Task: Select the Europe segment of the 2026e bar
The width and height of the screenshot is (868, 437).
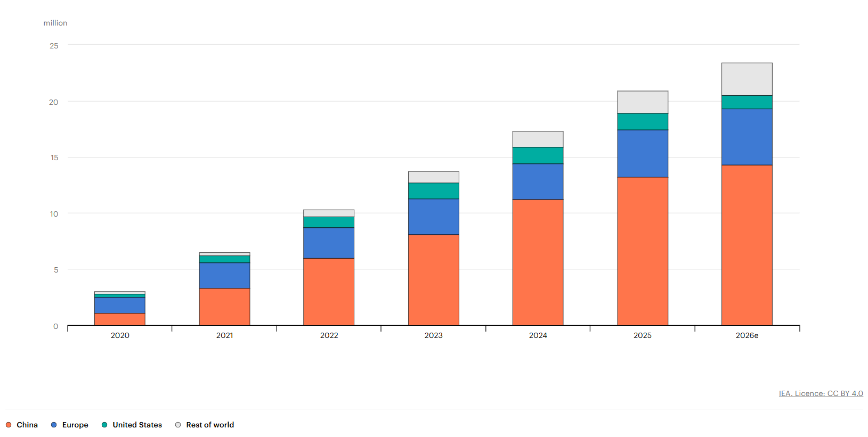Action: click(747, 137)
